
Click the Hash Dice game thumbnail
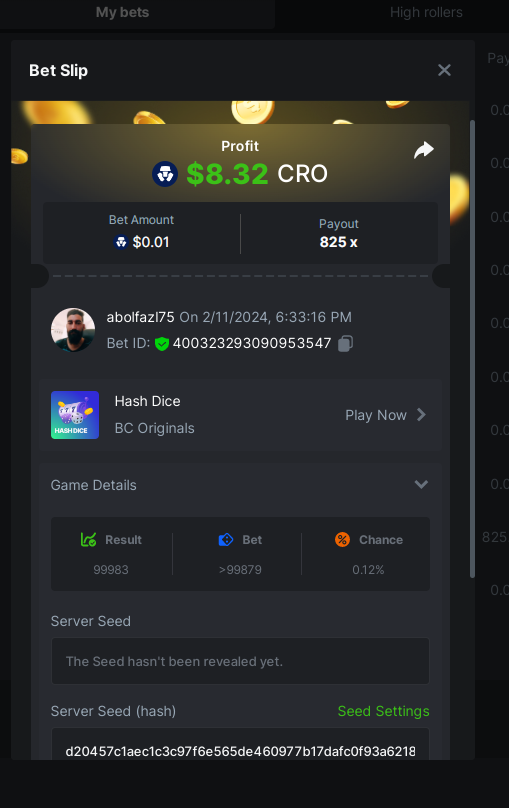tap(75, 415)
